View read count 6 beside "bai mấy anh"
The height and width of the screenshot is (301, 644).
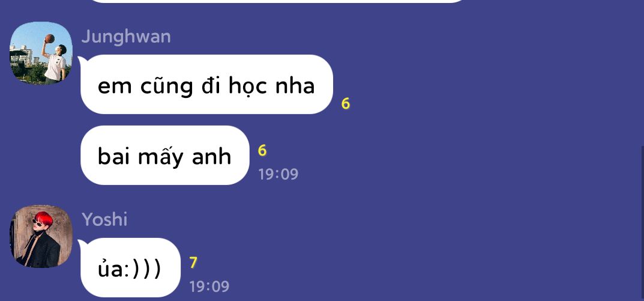(262, 151)
